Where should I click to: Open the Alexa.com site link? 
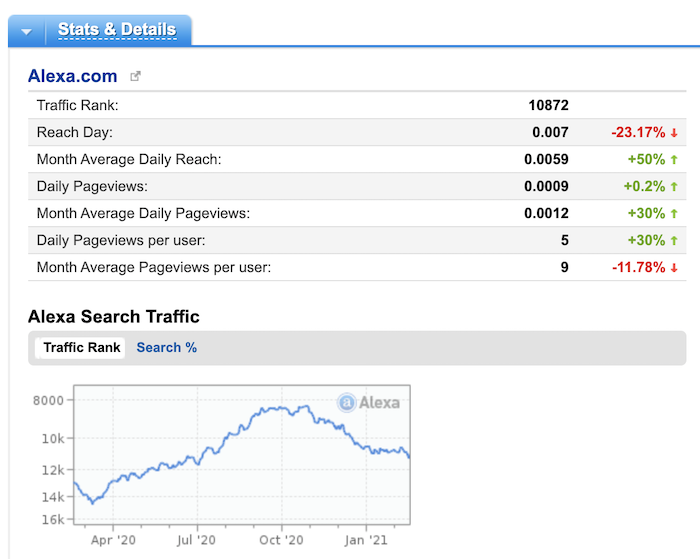(72, 76)
